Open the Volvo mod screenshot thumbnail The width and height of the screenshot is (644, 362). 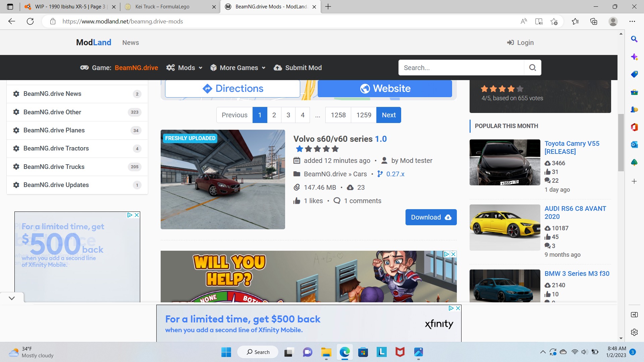[x=223, y=180]
